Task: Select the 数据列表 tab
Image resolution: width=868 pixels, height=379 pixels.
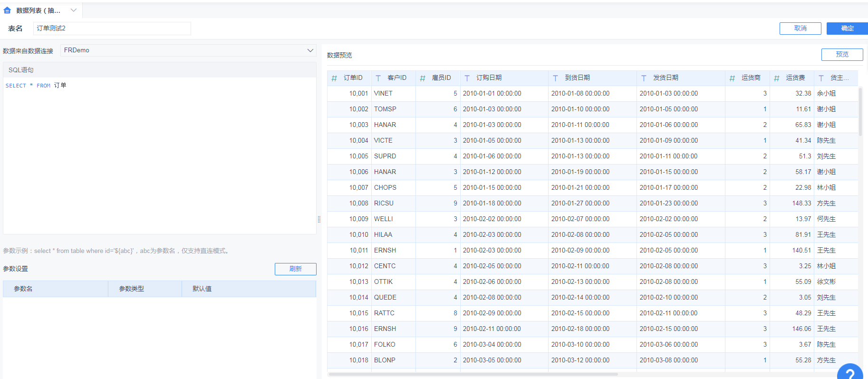Action: click(38, 10)
